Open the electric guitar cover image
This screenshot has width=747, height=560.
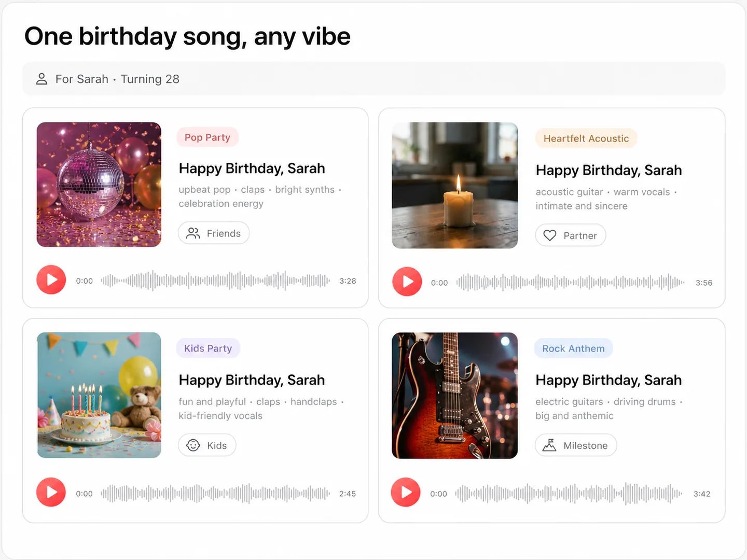point(455,396)
